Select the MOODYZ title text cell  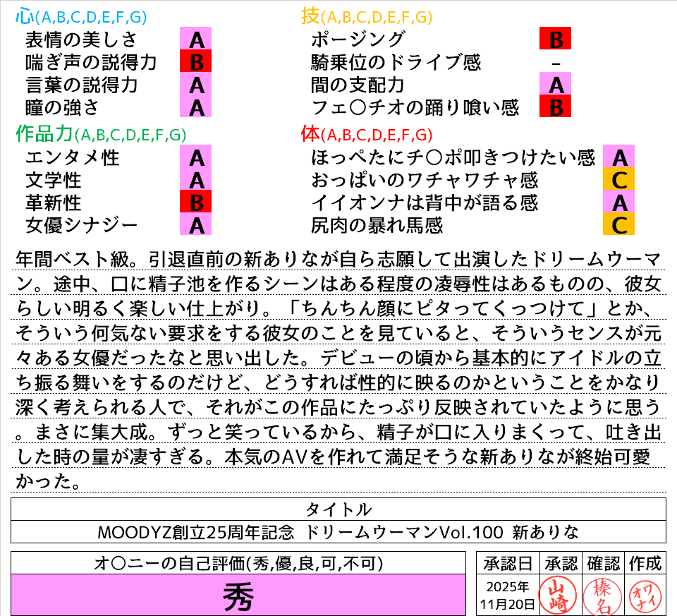click(338, 531)
